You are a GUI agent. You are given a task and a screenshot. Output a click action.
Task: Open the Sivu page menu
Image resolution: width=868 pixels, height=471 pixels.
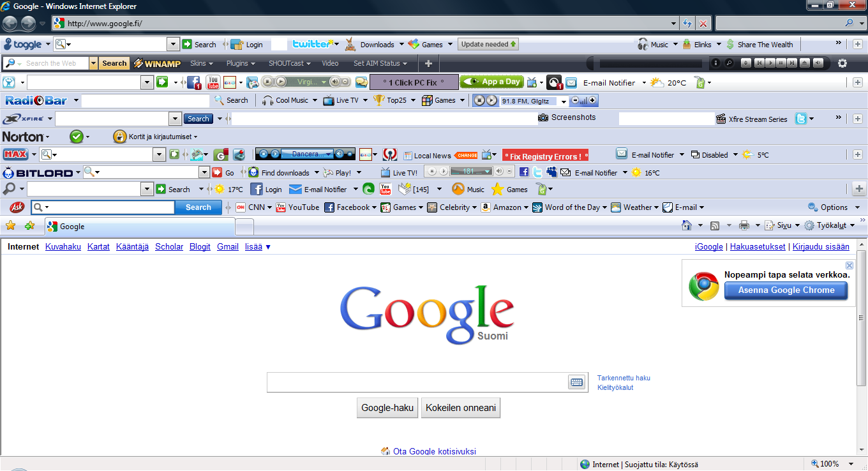point(781,225)
